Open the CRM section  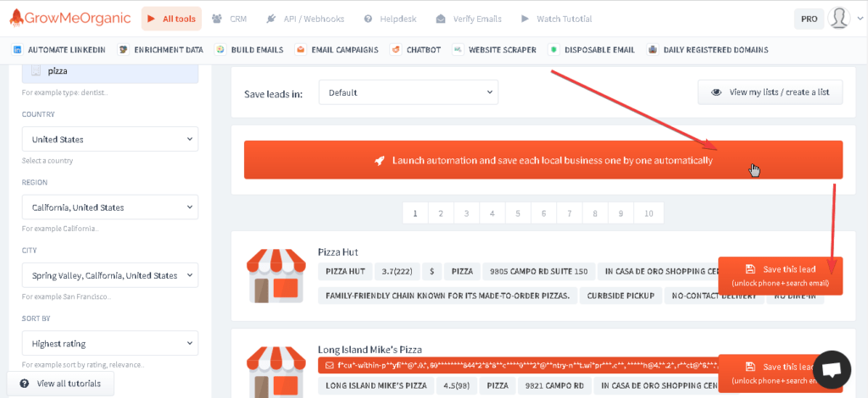point(229,19)
